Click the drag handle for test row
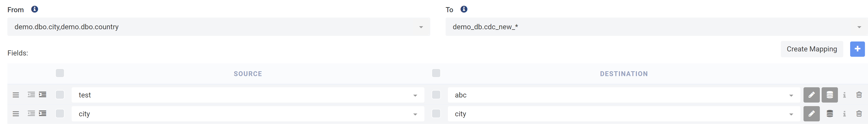 pos(16,95)
